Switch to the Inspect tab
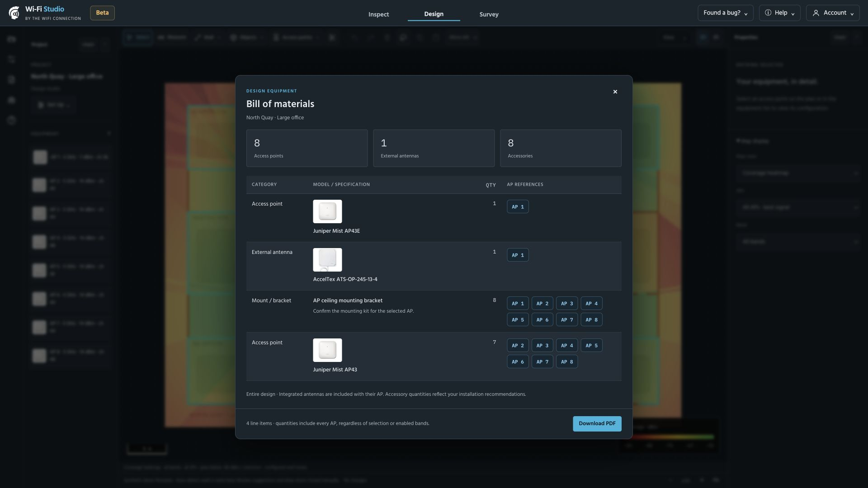Viewport: 868px width, 488px height. coord(378,14)
